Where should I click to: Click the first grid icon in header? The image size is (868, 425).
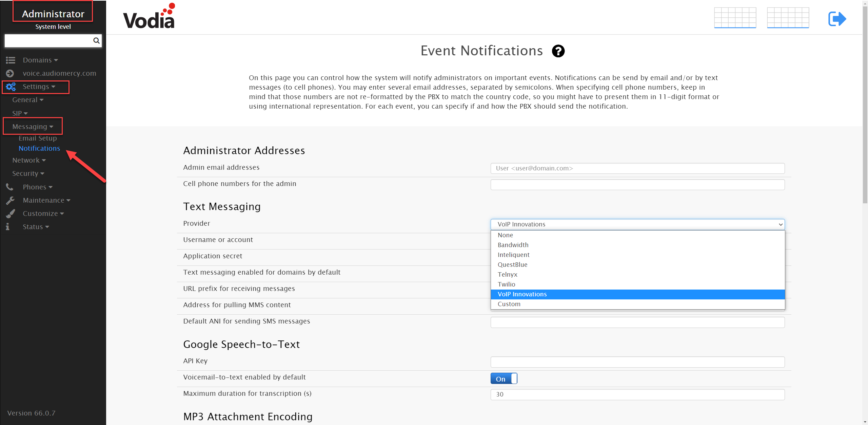pyautogui.click(x=735, y=18)
